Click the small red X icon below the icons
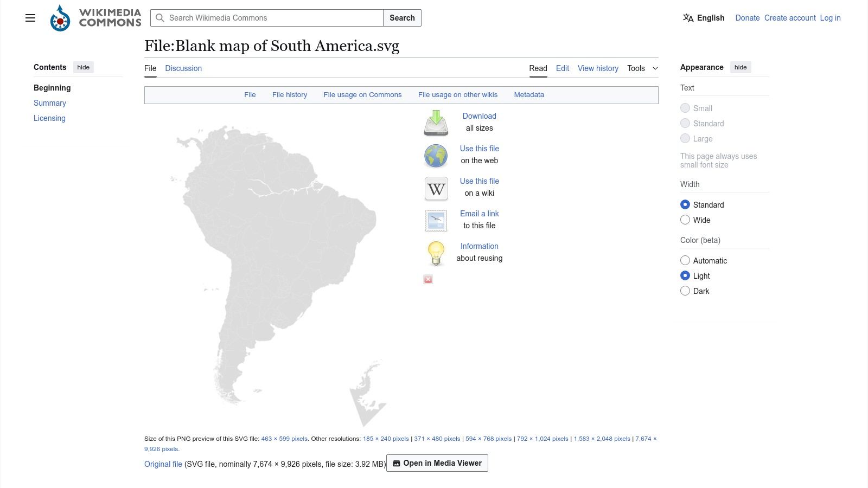 [x=428, y=279]
